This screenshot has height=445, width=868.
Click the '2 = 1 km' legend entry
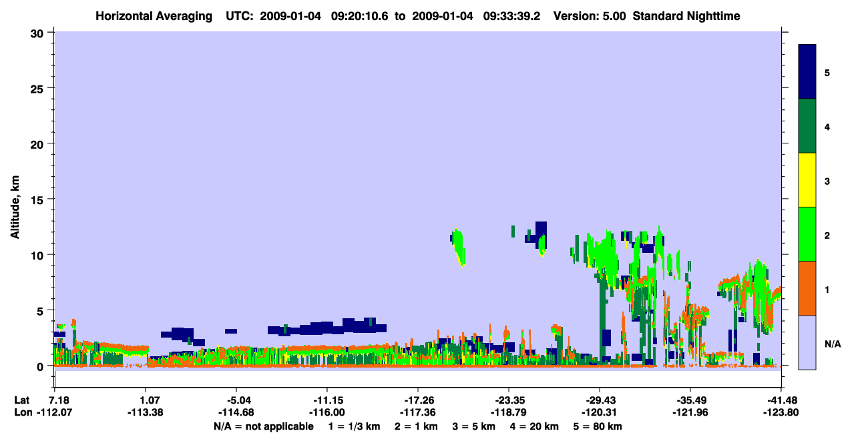coord(416,426)
